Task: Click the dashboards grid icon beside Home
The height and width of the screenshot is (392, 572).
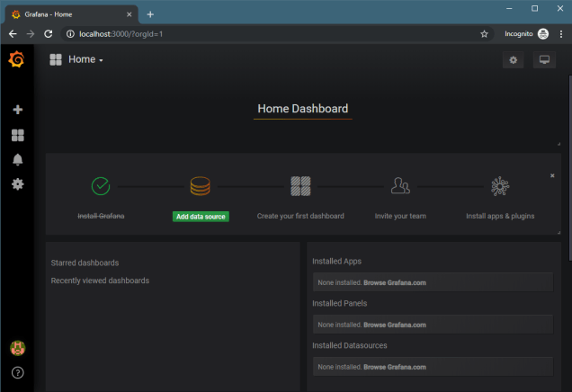Action: coord(56,59)
